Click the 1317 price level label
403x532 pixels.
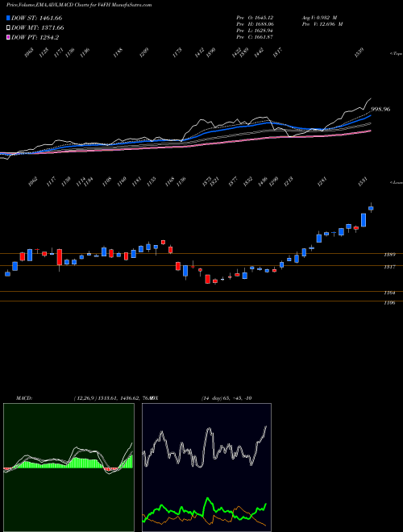pyautogui.click(x=390, y=267)
